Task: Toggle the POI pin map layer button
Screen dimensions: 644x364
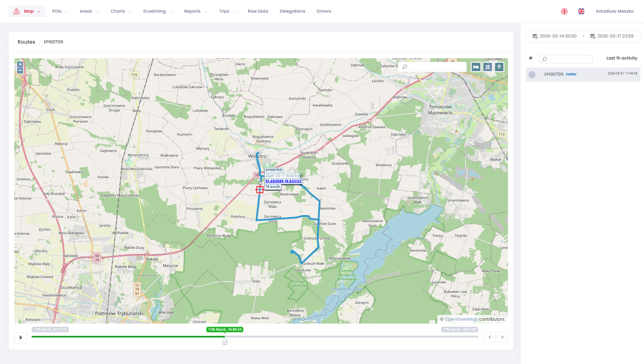Action: [x=499, y=67]
